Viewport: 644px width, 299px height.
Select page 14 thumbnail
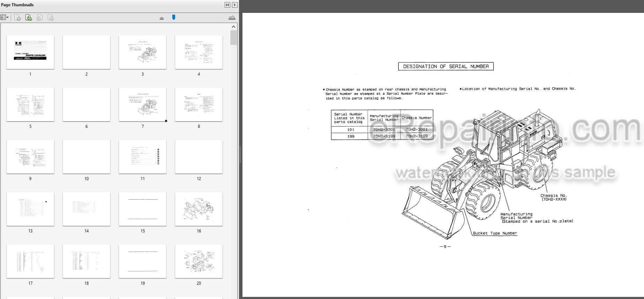click(x=87, y=209)
